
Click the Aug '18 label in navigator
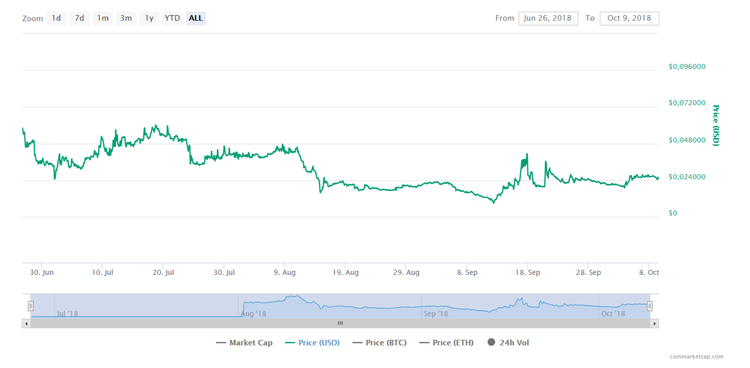tap(254, 314)
